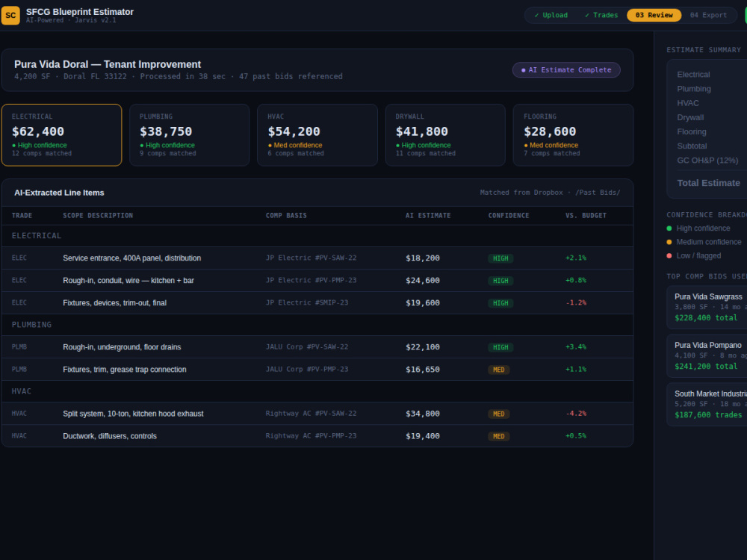Click the $22,100 estimate value
Screen dimensions: 747x560
(423, 347)
